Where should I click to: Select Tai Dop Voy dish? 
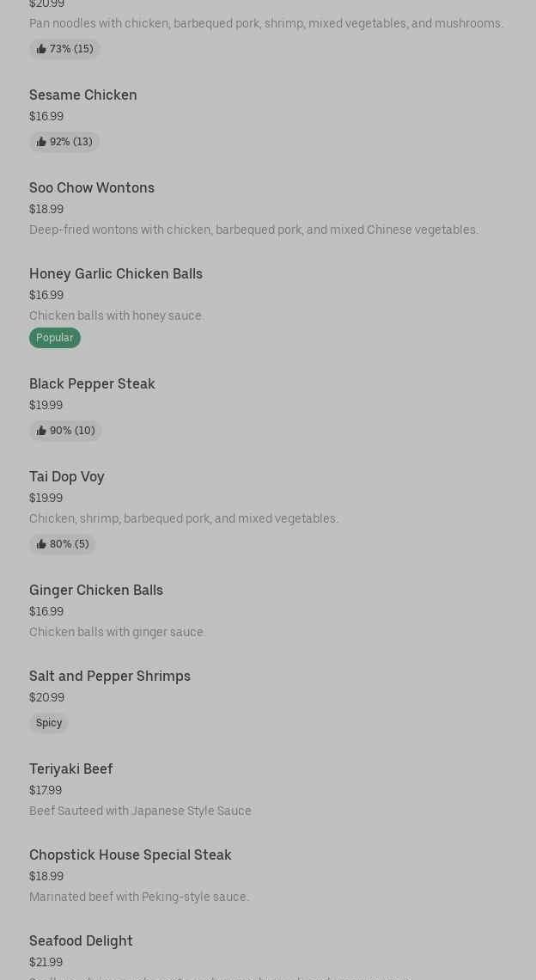coord(67,476)
